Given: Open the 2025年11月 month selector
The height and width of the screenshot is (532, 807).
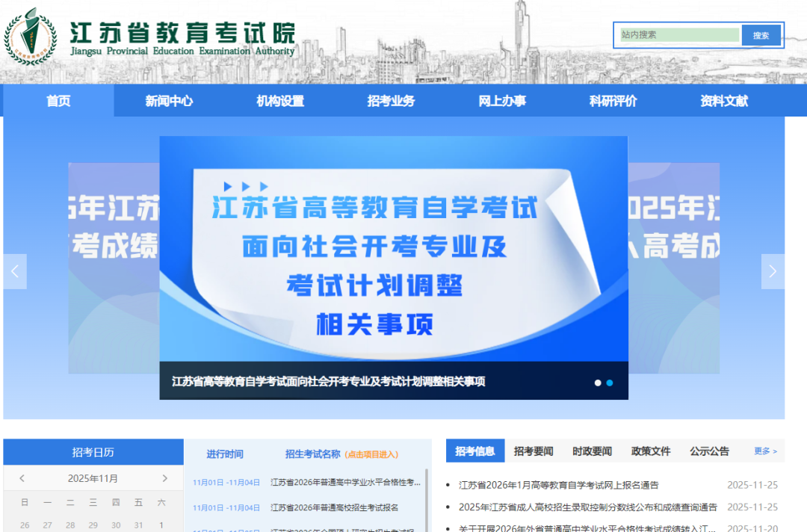Looking at the screenshot, I should pos(93,477).
